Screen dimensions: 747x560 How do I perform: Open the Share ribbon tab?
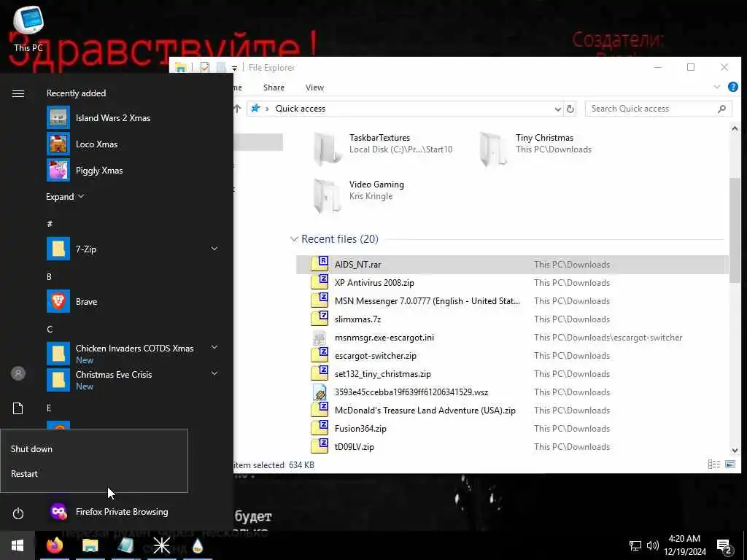click(274, 87)
